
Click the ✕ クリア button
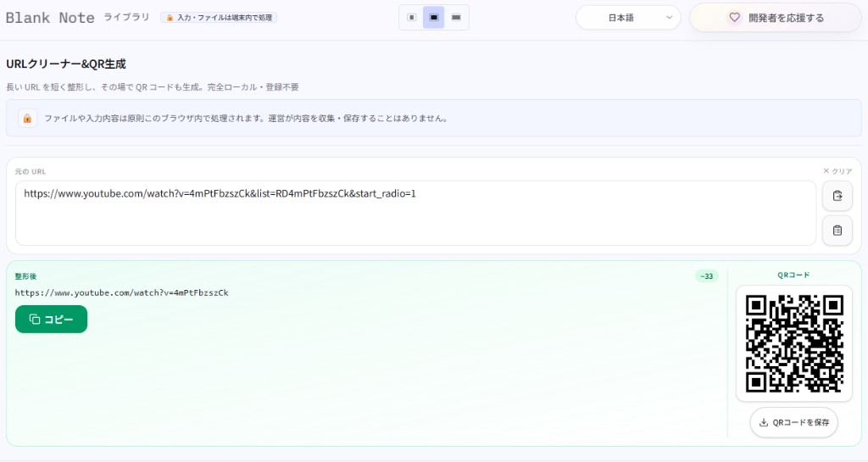click(x=837, y=171)
